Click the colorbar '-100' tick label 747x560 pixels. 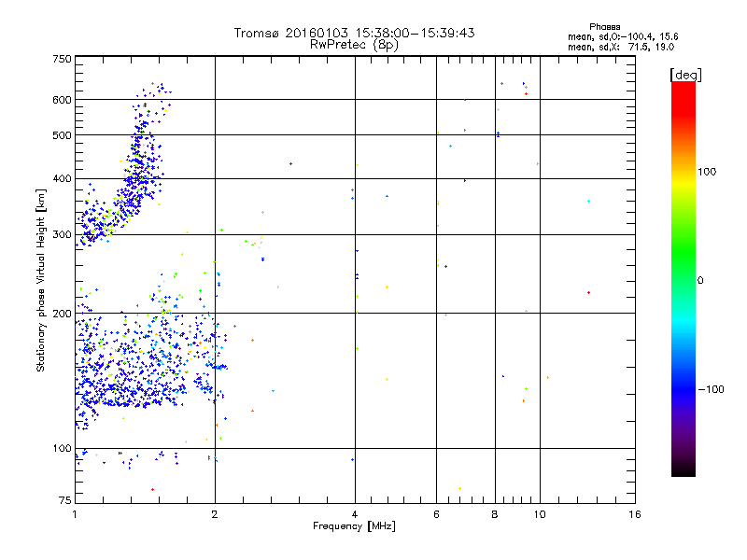click(712, 389)
